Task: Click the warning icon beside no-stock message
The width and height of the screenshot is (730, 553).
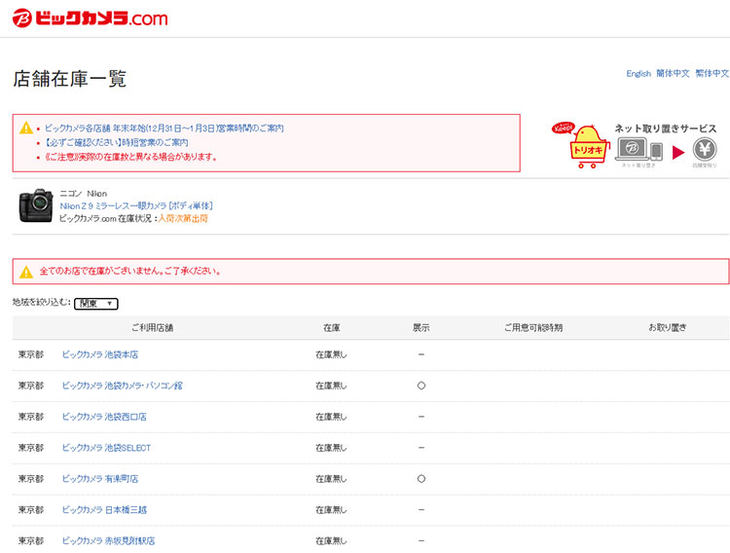Action: [26, 271]
